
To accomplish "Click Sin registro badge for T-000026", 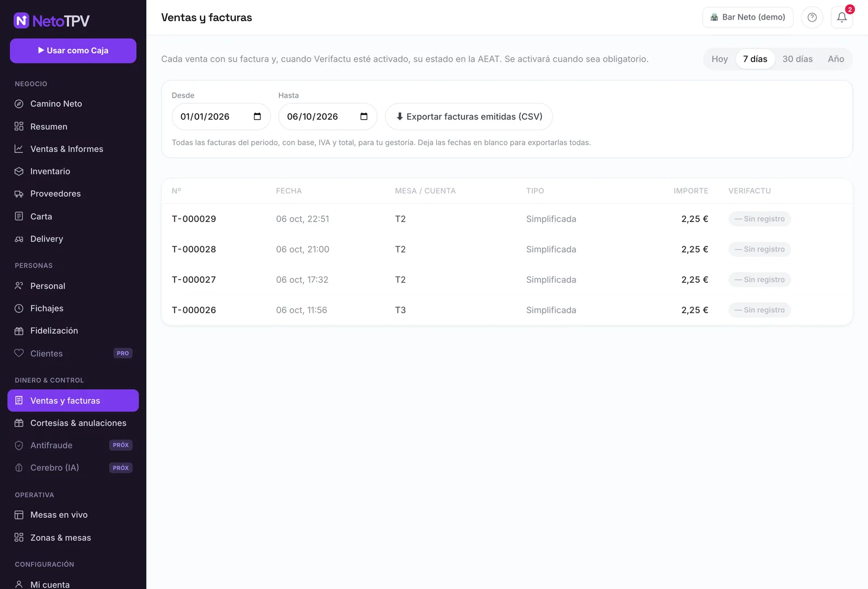I will pyautogui.click(x=759, y=310).
